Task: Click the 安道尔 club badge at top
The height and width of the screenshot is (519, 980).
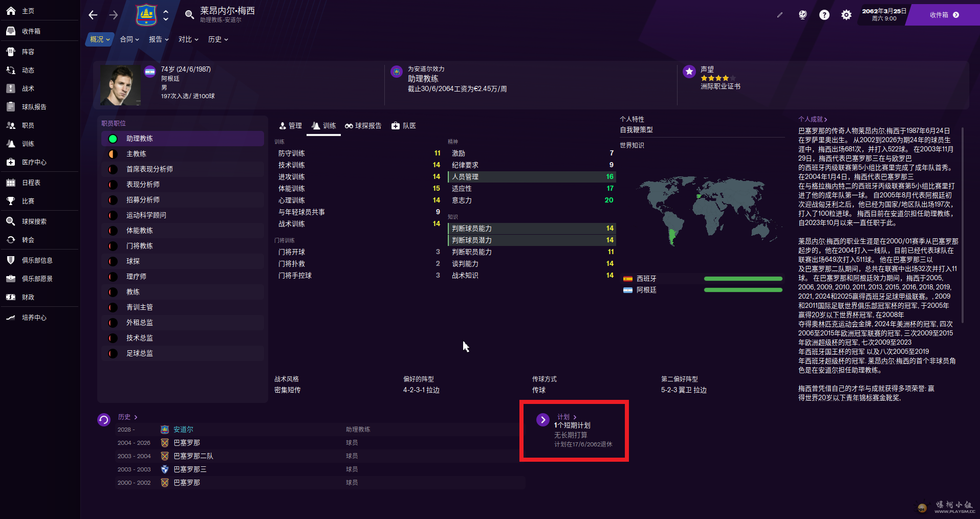Action: point(146,15)
